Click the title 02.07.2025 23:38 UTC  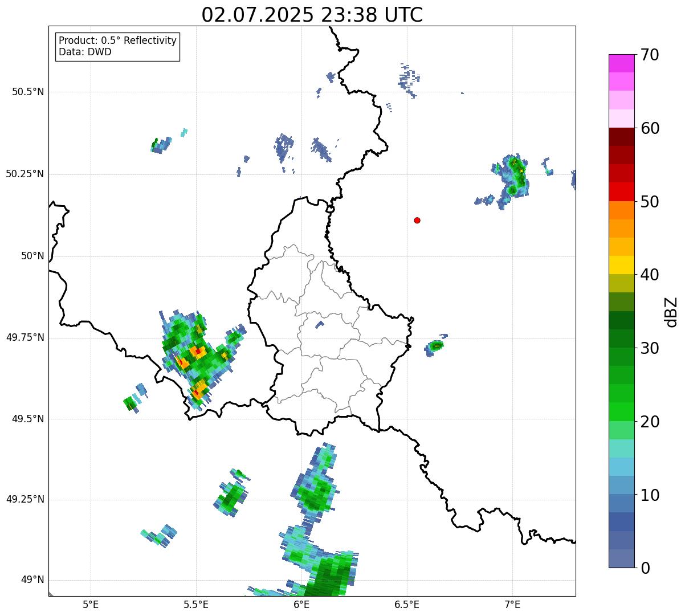[x=312, y=15]
